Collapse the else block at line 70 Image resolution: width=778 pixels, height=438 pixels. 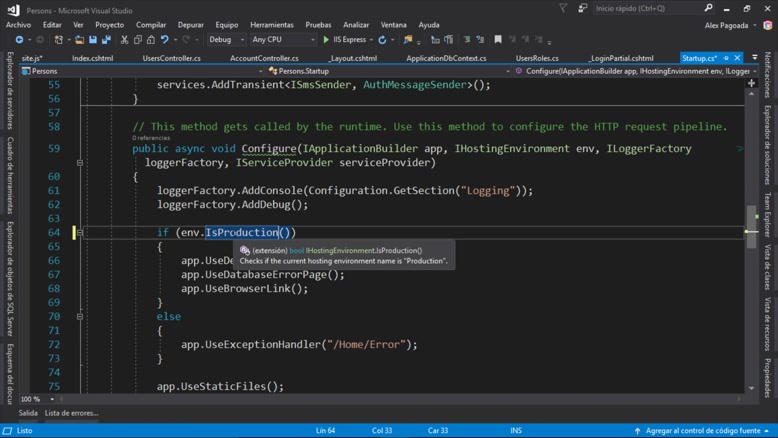[x=80, y=316]
